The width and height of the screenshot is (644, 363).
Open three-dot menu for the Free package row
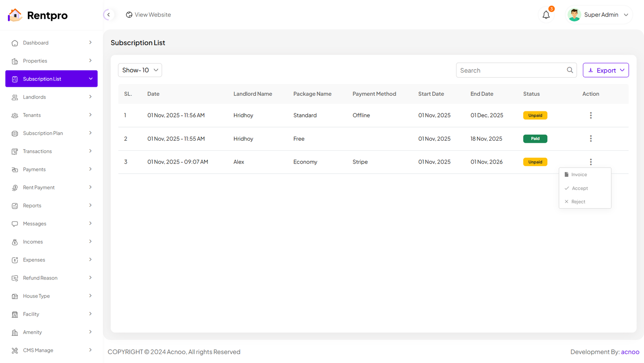pos(590,139)
